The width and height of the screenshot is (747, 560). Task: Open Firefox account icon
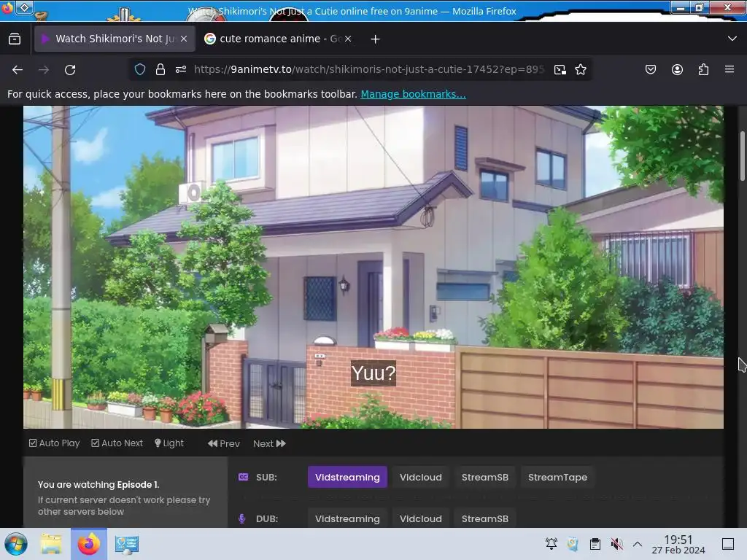(x=677, y=69)
